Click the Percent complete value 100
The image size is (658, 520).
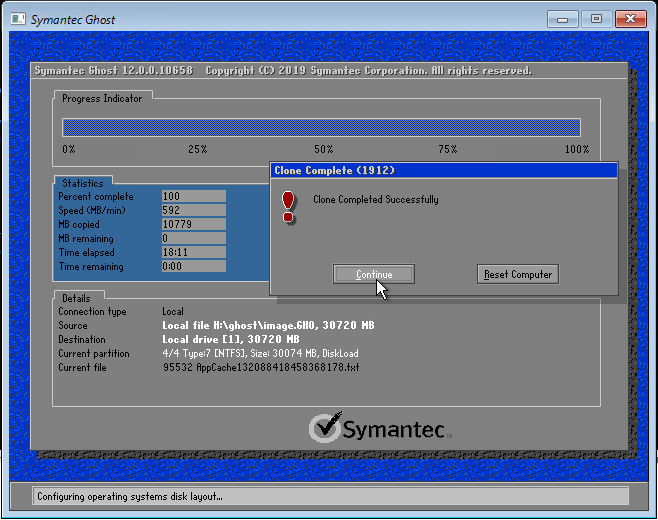point(193,196)
